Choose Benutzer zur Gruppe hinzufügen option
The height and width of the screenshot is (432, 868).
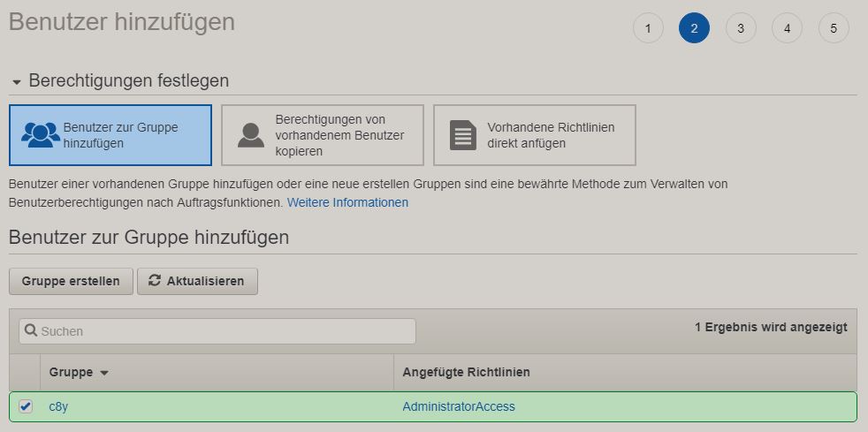(x=110, y=135)
